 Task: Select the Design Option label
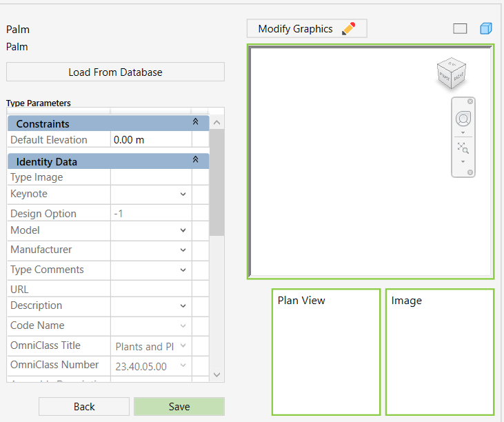pos(43,213)
